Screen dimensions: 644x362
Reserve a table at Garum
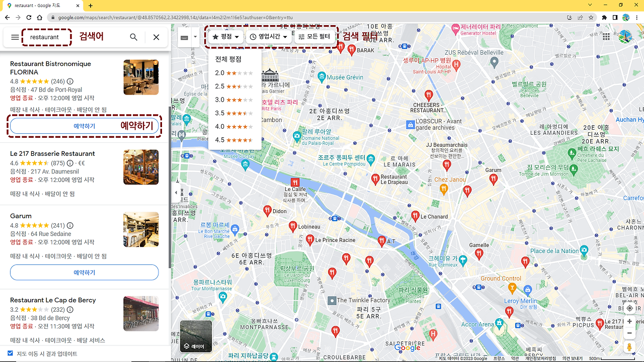(x=84, y=273)
